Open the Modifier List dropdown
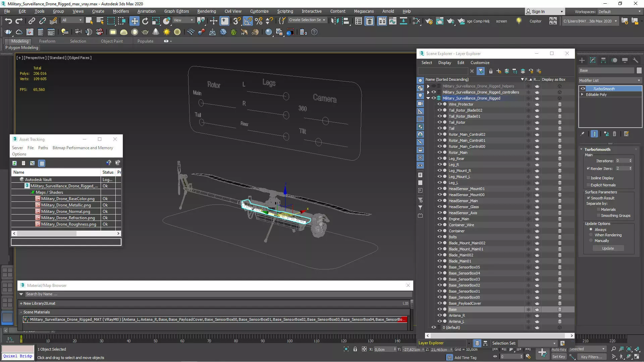The image size is (644, 362). coord(610,80)
